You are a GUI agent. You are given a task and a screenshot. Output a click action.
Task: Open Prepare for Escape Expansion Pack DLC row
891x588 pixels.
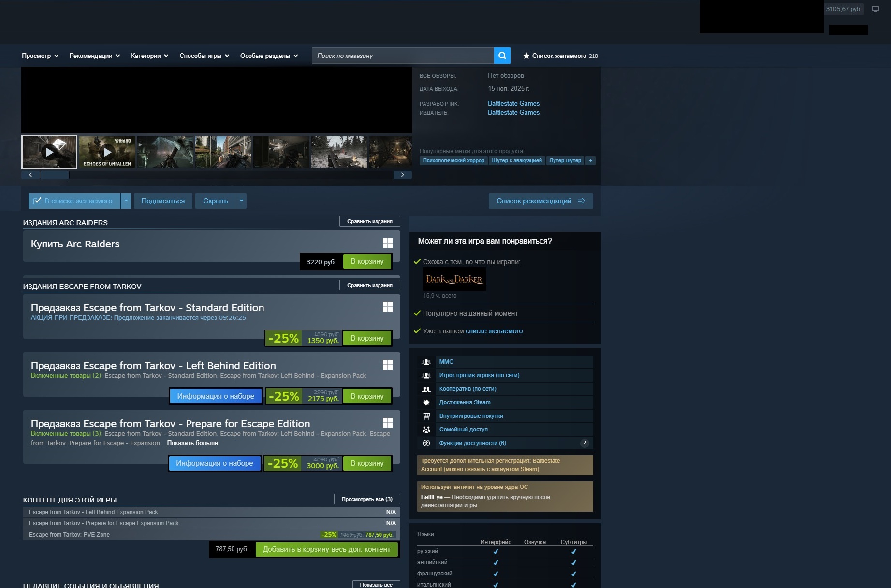click(212, 523)
